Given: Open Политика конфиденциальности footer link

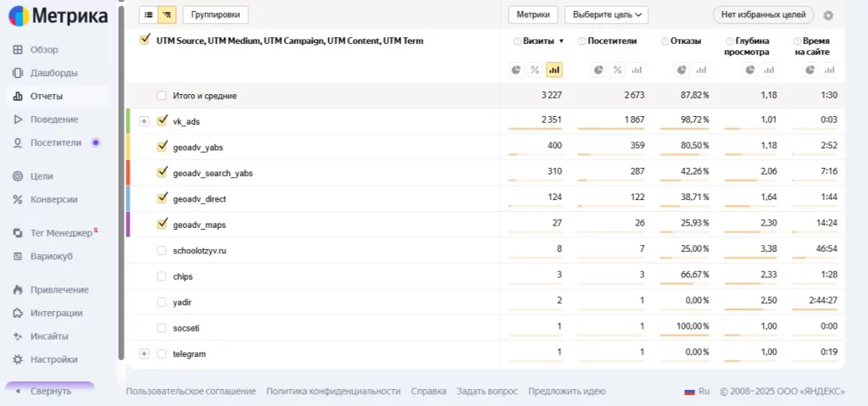Looking at the screenshot, I should 333,391.
